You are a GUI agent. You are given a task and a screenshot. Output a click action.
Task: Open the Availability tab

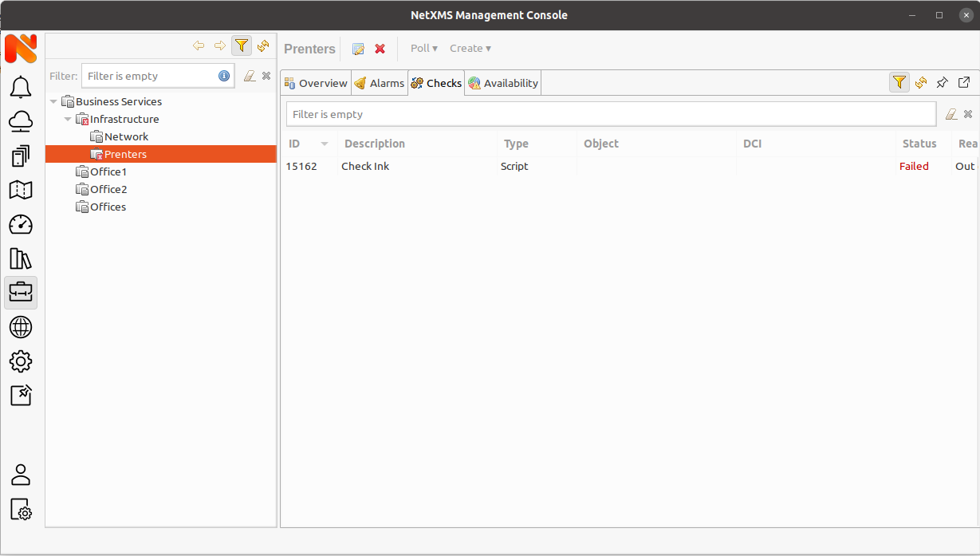(503, 83)
